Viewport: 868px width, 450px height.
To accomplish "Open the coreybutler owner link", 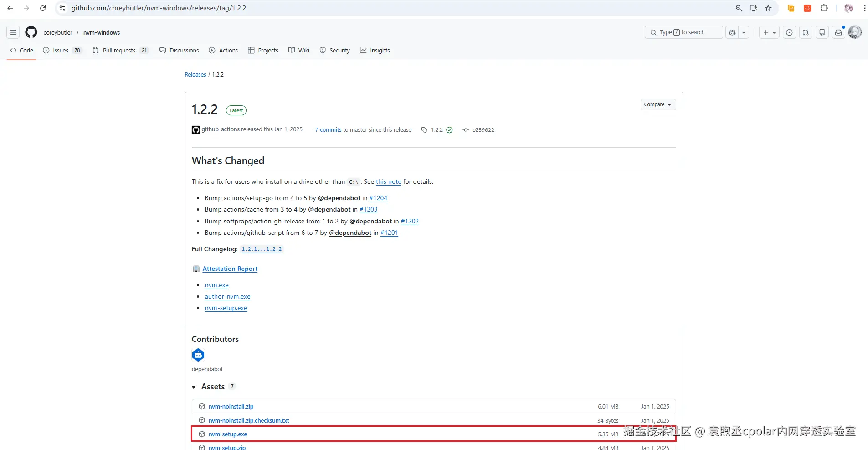I will [x=58, y=32].
